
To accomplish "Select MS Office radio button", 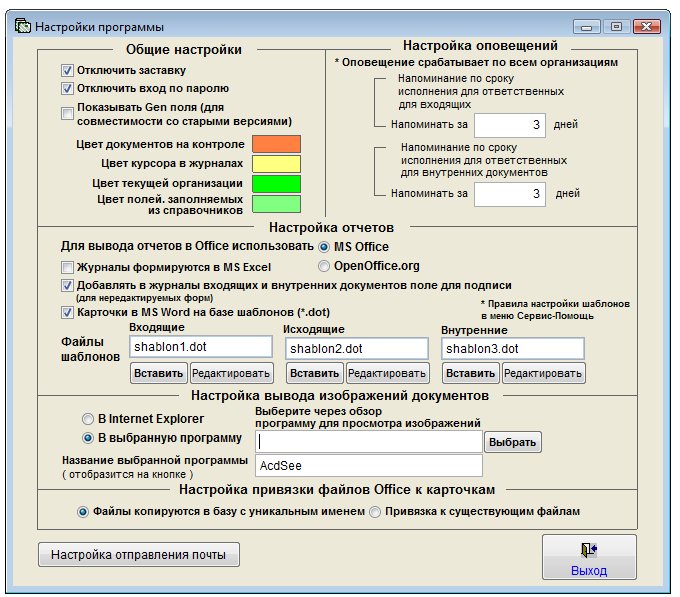I will point(324,247).
